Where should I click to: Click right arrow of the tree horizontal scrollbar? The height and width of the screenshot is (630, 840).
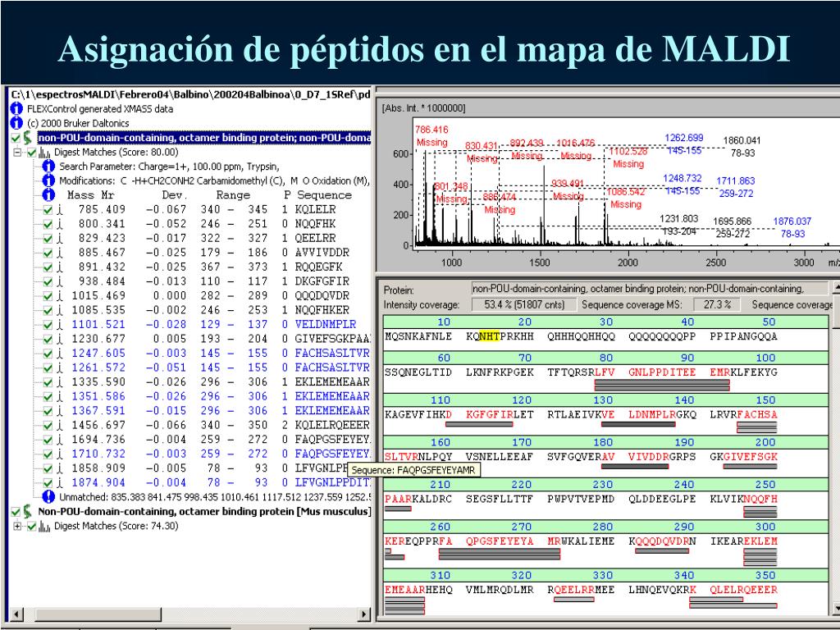tap(365, 614)
